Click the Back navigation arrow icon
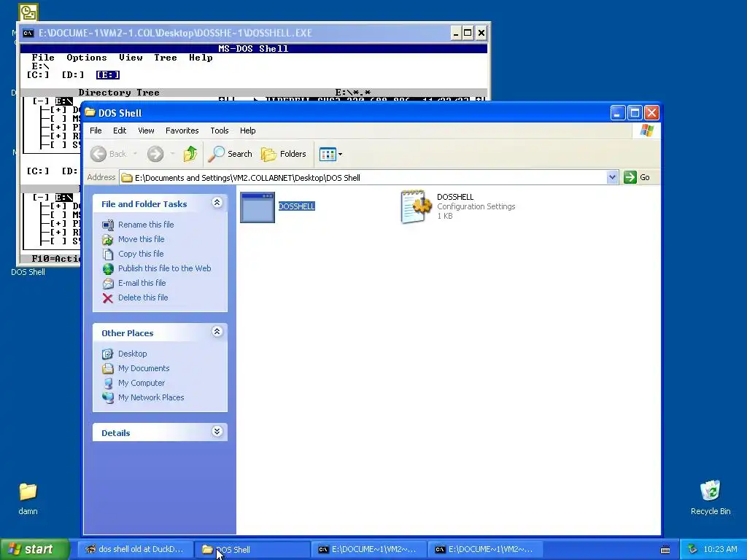Image resolution: width=747 pixels, height=560 pixels. click(98, 154)
